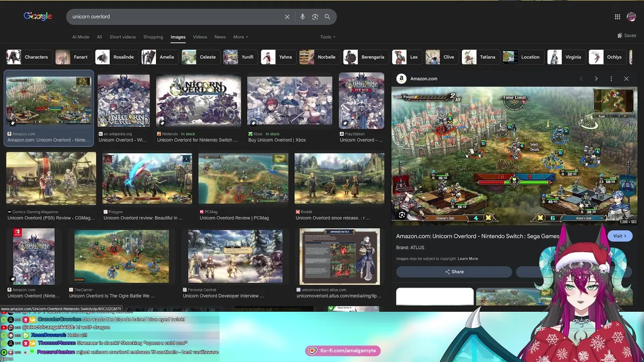Go to previous image in preview

pos(581,78)
